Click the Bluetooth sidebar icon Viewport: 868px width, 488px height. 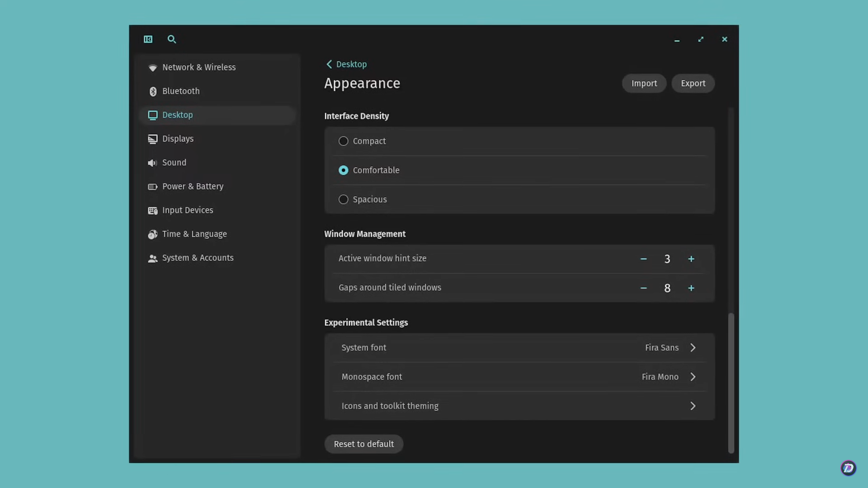[x=153, y=91]
